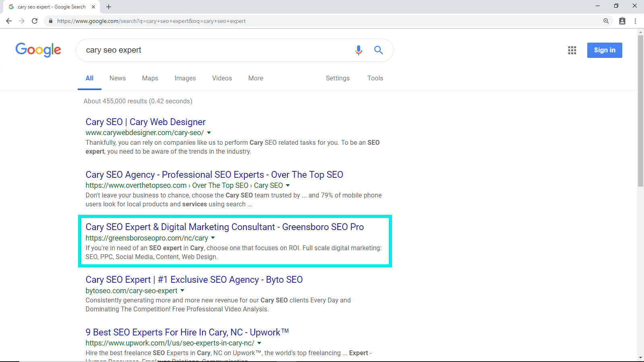The height and width of the screenshot is (362, 644).
Task: Open 'Cary SEO Expert | #1 Exclusive SEO Agency' result
Action: 194,280
